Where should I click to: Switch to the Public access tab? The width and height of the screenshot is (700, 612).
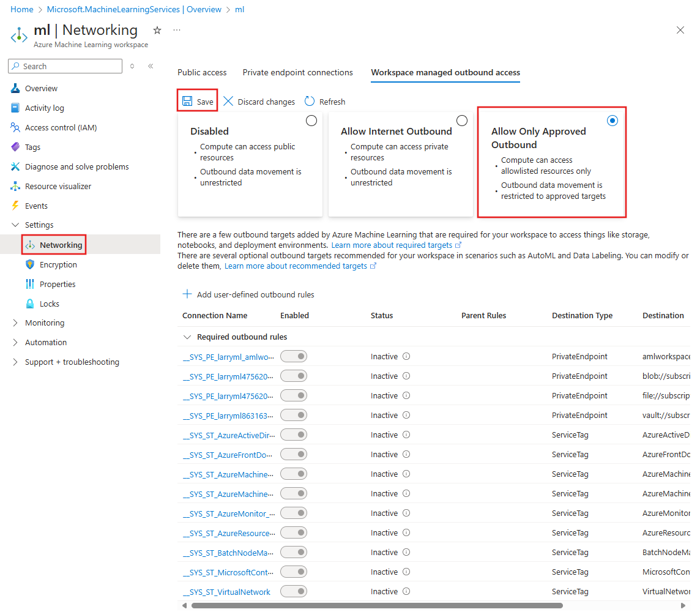coord(202,72)
